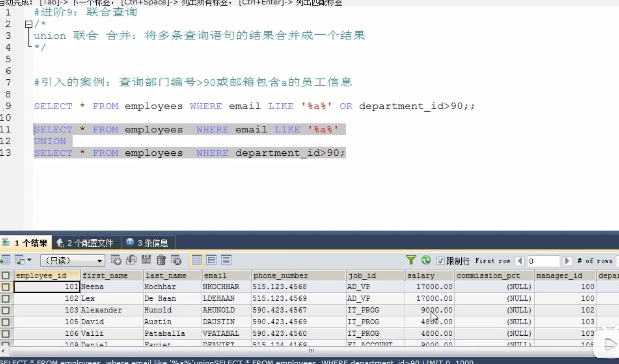Screen dimensions: 619x364
Task: Sort by job_id column header
Action: pyautogui.click(x=376, y=276)
